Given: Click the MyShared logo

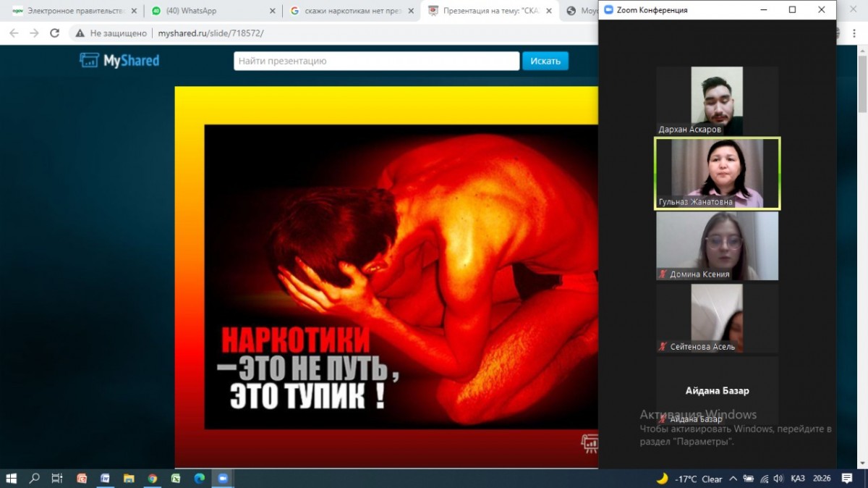Looking at the screenshot, I should click(x=119, y=61).
